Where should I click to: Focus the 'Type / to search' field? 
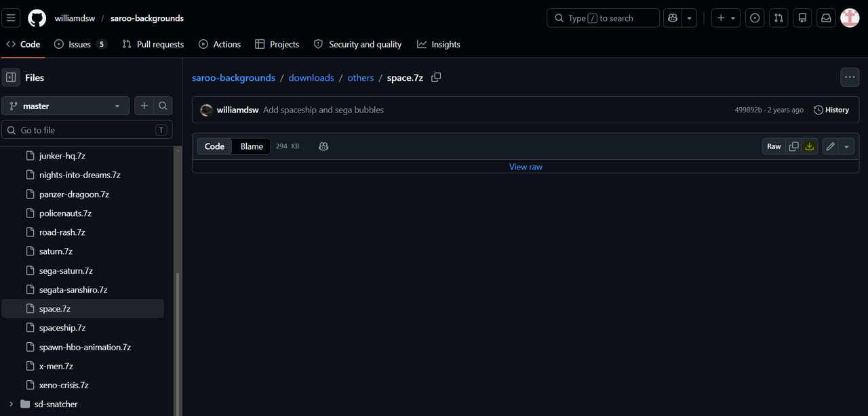click(603, 18)
